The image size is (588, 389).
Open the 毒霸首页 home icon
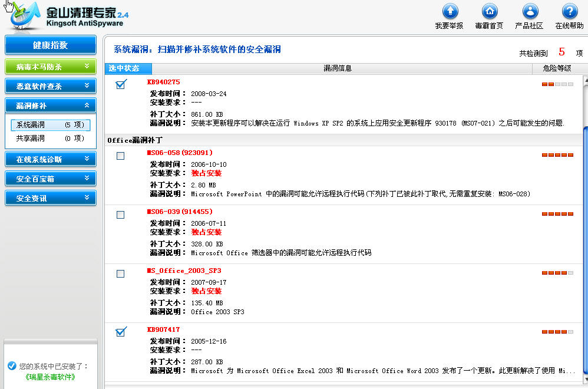coord(489,12)
